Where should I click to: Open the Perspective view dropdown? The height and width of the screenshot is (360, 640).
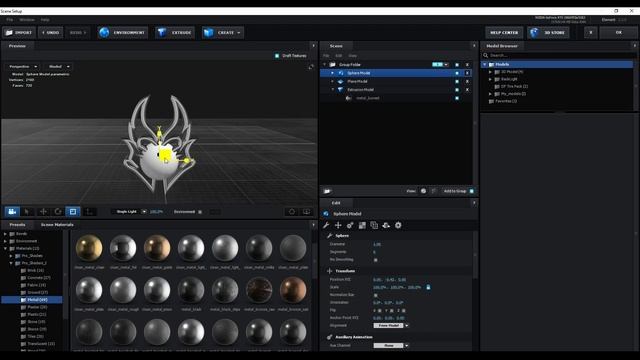coord(22,67)
